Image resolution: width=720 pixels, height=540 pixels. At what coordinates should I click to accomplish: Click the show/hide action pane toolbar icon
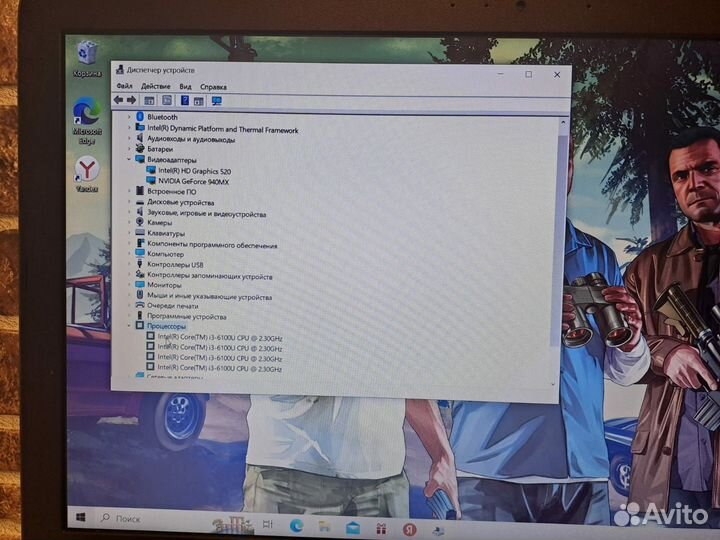198,101
